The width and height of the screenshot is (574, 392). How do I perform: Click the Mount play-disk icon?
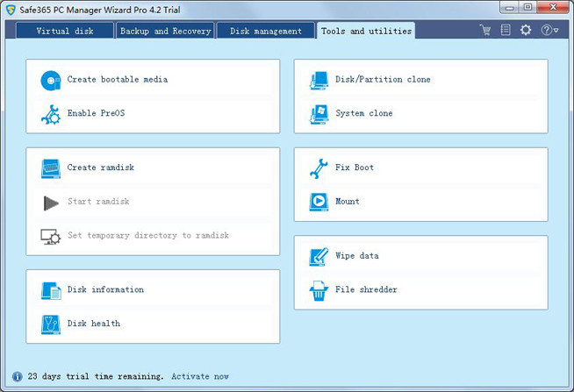(319, 203)
